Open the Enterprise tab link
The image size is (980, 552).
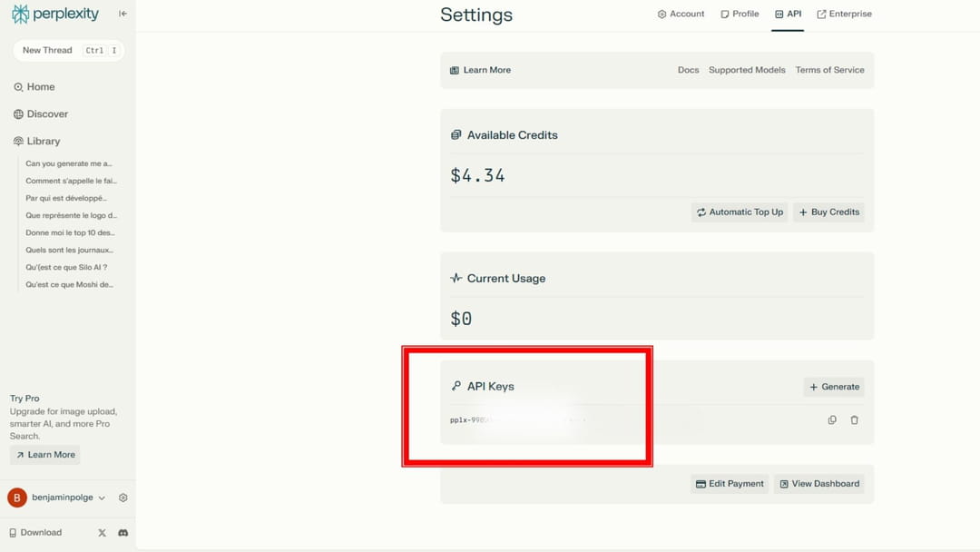(x=844, y=14)
